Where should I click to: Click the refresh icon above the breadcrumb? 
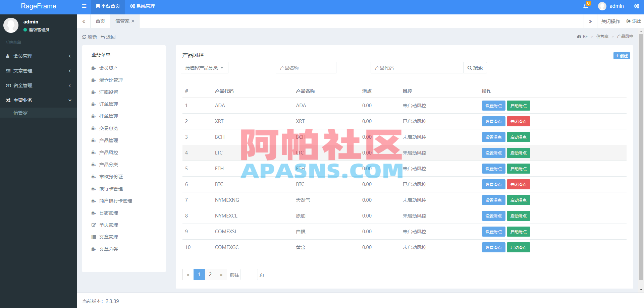click(x=84, y=37)
